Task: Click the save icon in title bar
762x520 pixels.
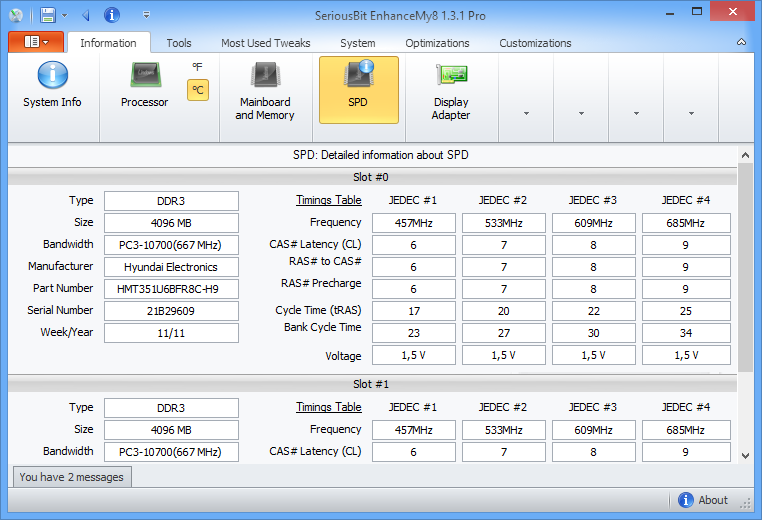Action: point(47,15)
